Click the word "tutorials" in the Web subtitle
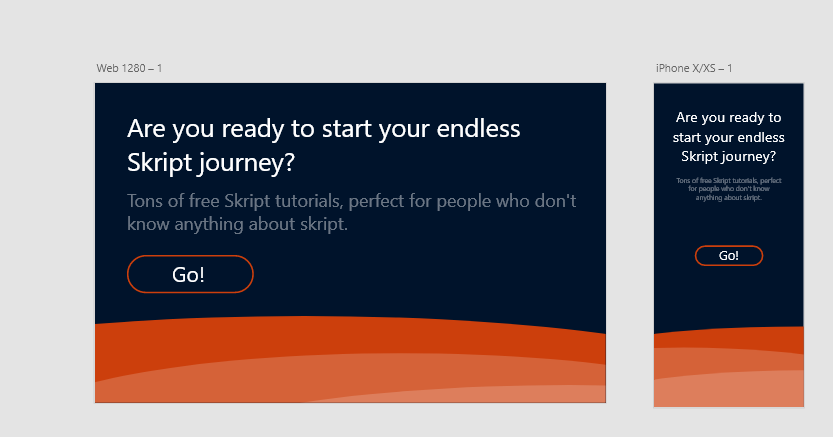 coord(303,201)
